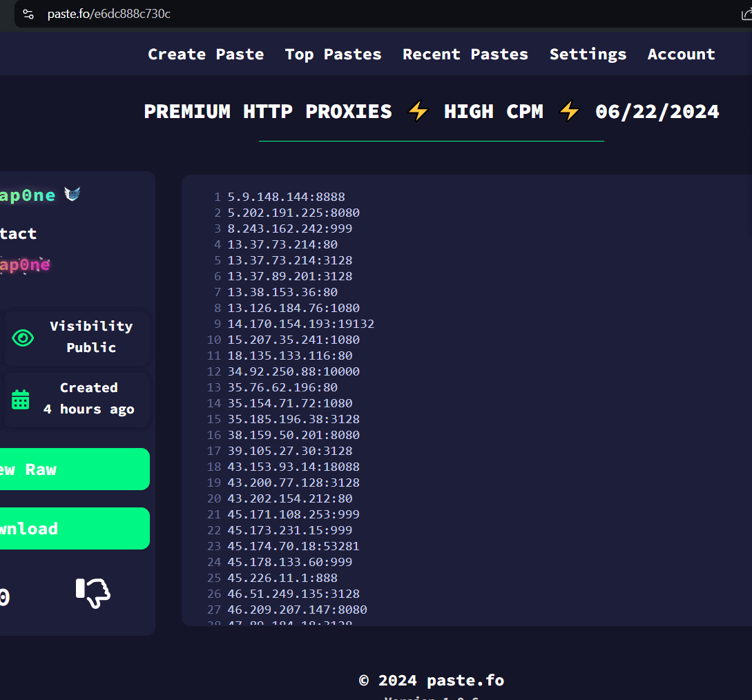The image size is (752, 700).
Task: Select line 18.135.133.116:80
Action: 289,356
